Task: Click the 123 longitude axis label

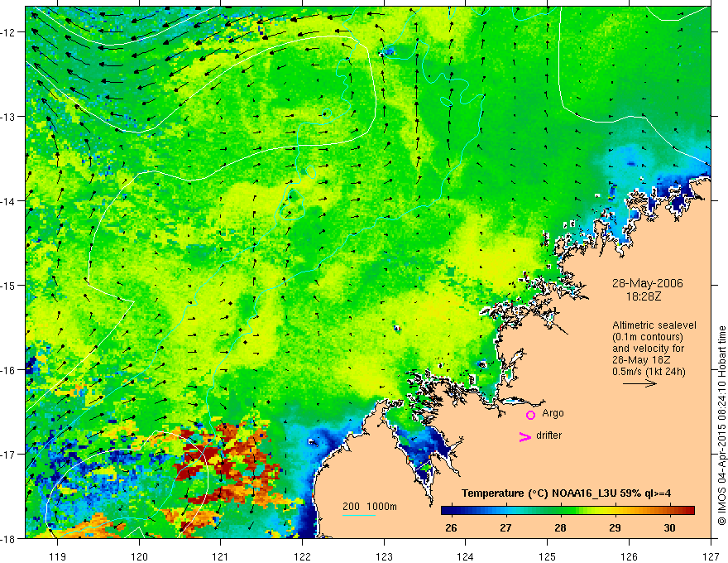Action: click(x=384, y=556)
